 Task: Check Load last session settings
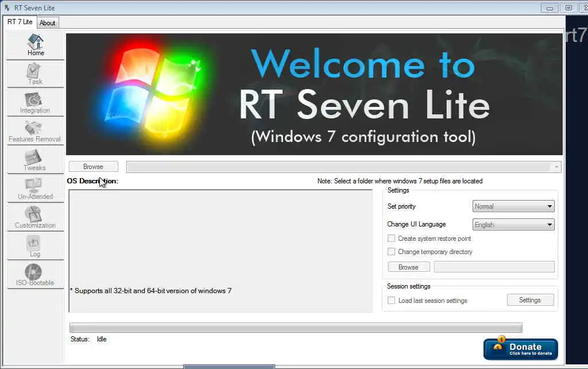tap(392, 300)
